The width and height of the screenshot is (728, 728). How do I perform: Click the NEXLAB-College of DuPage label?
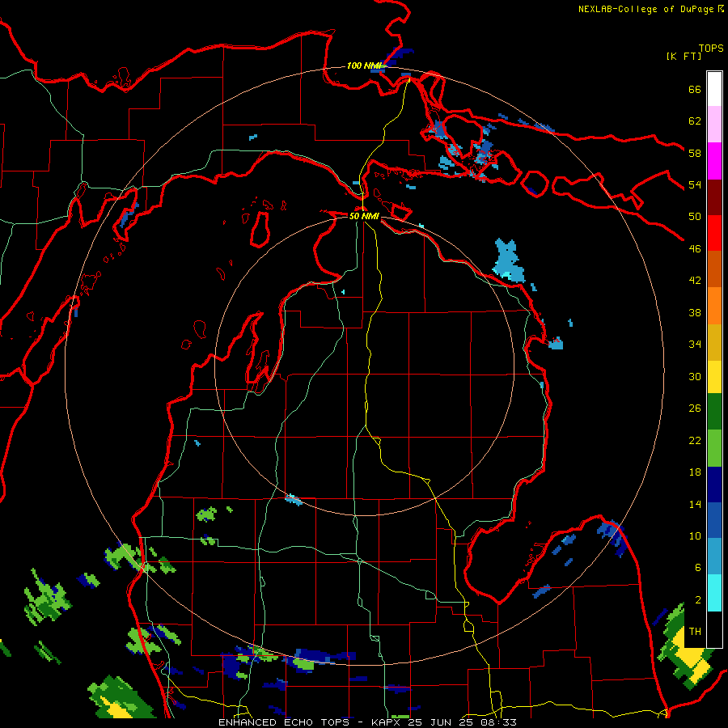tap(645, 9)
